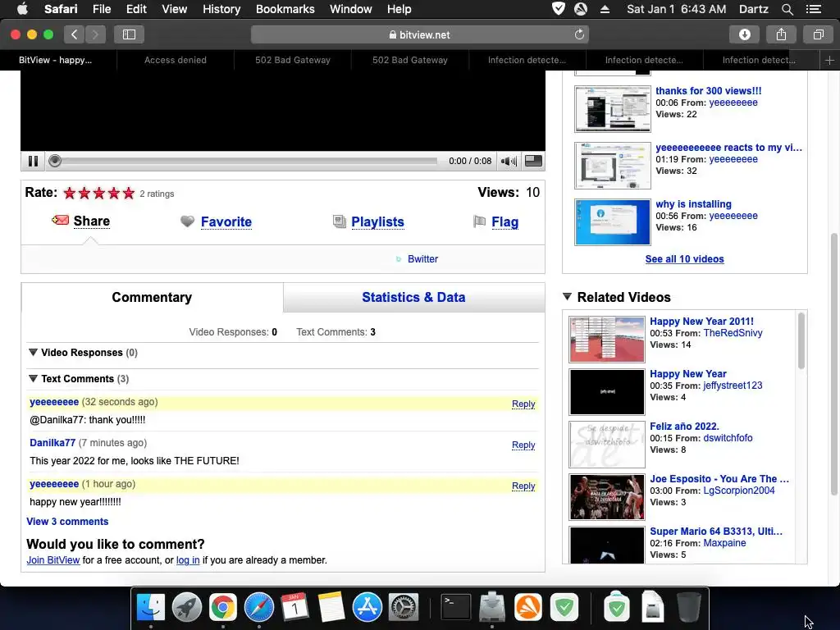Click Safari share toolbar icon
Viewport: 840px width, 630px height.
click(x=781, y=34)
